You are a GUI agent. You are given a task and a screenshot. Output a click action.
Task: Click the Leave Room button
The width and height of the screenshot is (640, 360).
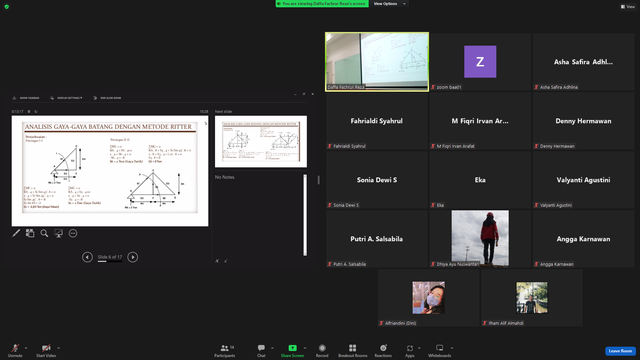(620, 351)
